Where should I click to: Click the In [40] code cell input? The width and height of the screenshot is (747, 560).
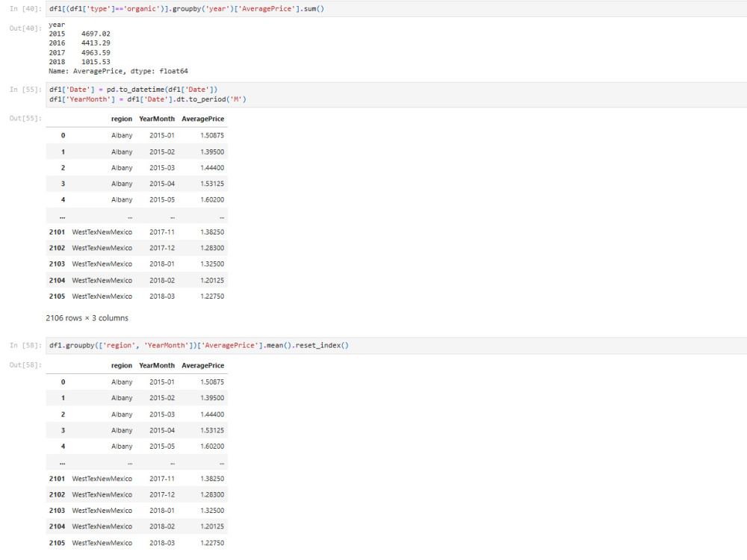[x=397, y=9]
